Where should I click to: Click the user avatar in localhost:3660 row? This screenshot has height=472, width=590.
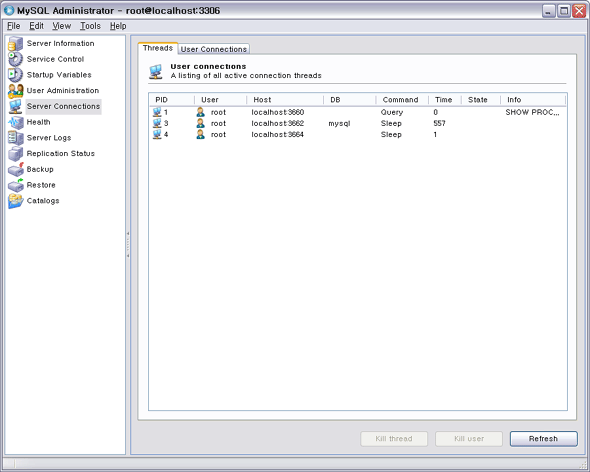point(201,112)
